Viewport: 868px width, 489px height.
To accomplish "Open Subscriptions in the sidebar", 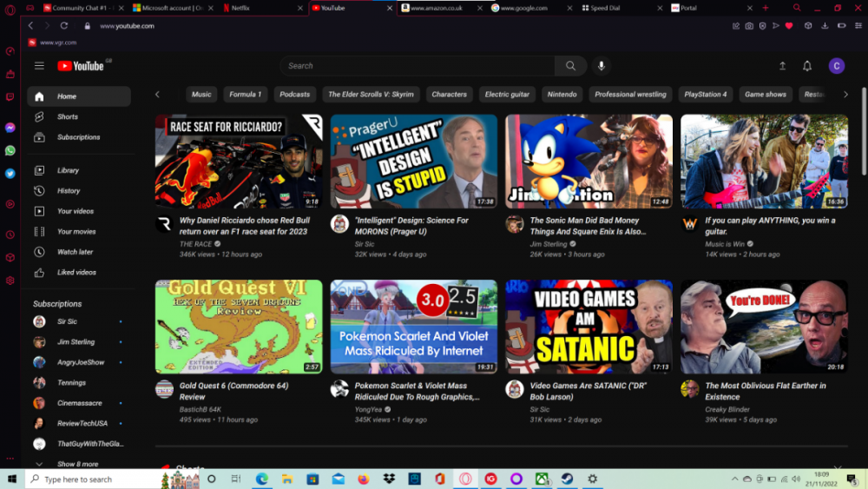I will pos(79,137).
